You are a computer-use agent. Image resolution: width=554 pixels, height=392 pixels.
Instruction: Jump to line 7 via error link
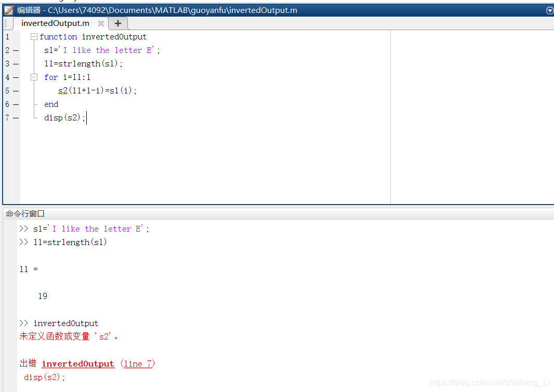[137, 364]
